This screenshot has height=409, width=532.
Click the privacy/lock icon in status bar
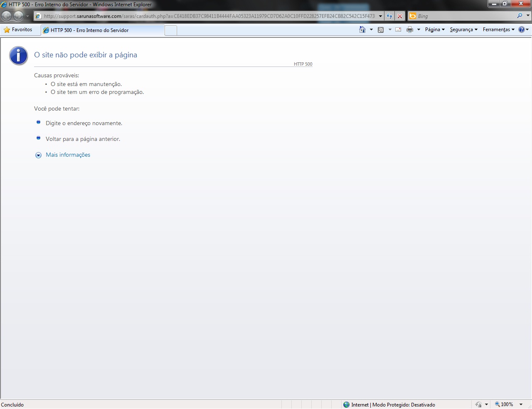point(478,404)
